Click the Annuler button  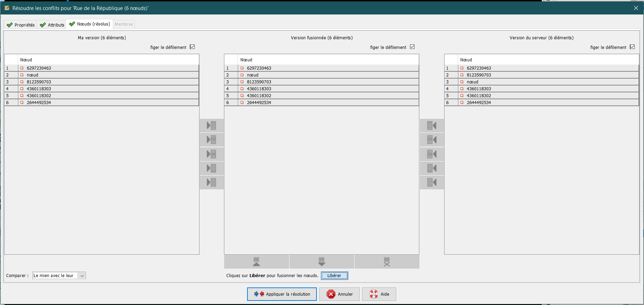click(x=339, y=294)
